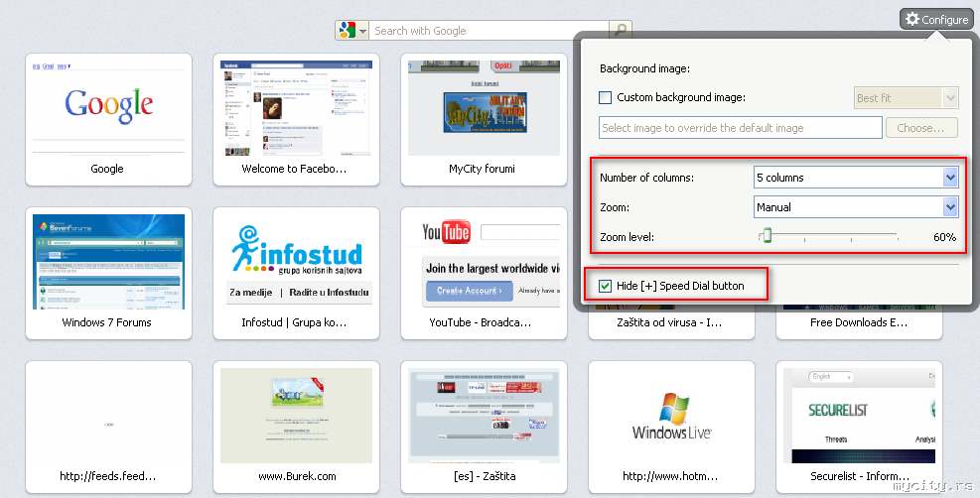Click the Choose... button
This screenshot has width=980, height=498.
click(921, 128)
